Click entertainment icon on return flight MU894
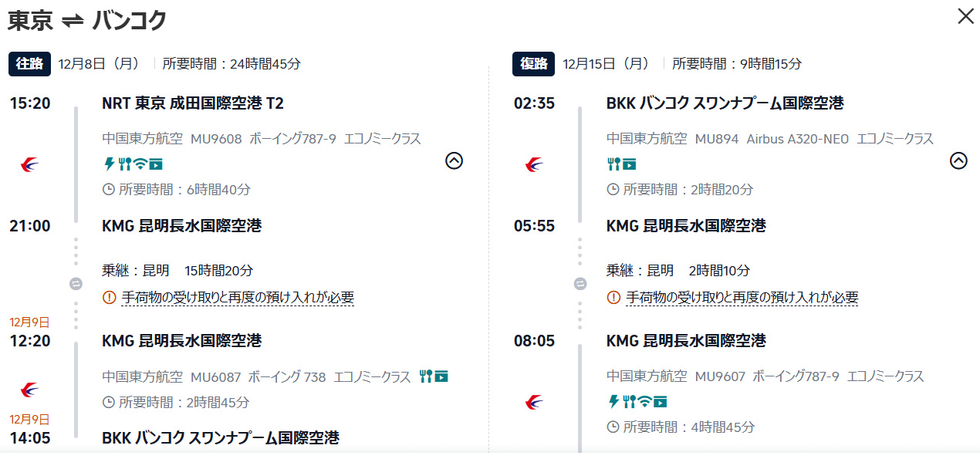This screenshot has width=980, height=459. [x=630, y=164]
